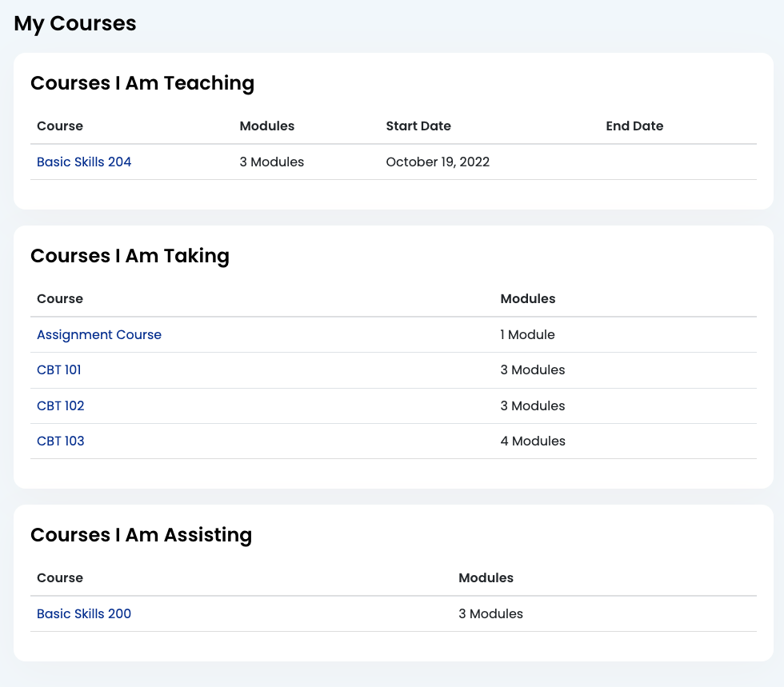784x687 pixels.
Task: Click the 1 Module cell
Action: [x=527, y=334]
